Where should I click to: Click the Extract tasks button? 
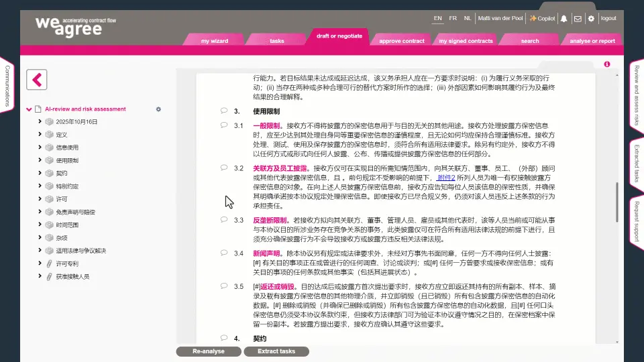(x=276, y=351)
